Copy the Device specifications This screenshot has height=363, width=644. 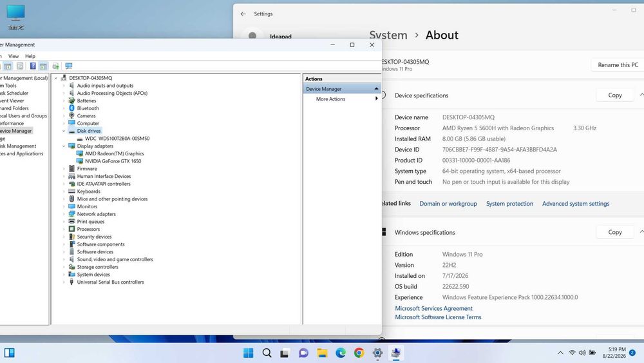(615, 95)
